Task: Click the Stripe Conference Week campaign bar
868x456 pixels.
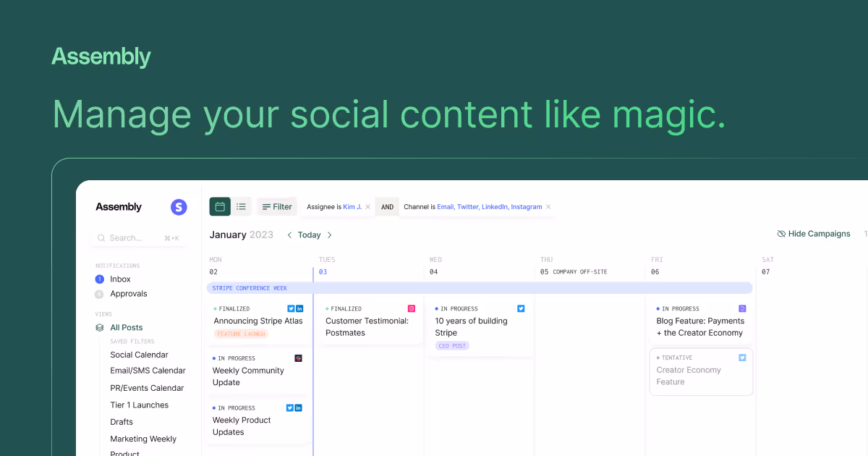Action: click(x=479, y=288)
